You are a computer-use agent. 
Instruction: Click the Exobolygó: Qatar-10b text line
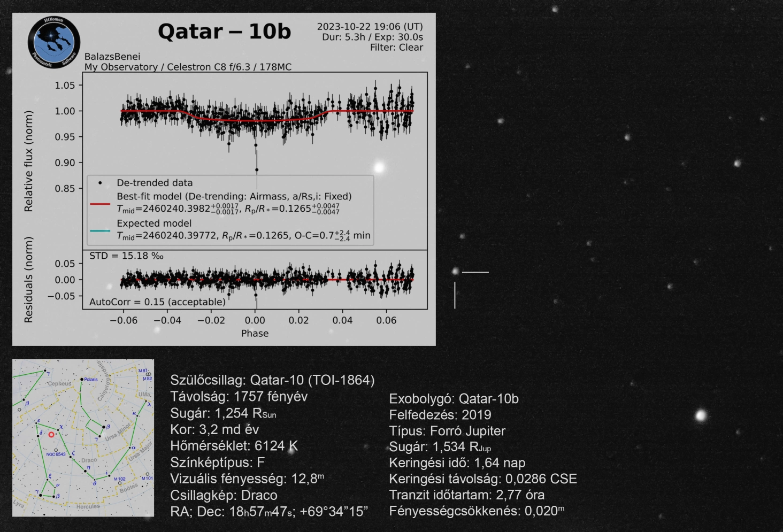pos(454,399)
